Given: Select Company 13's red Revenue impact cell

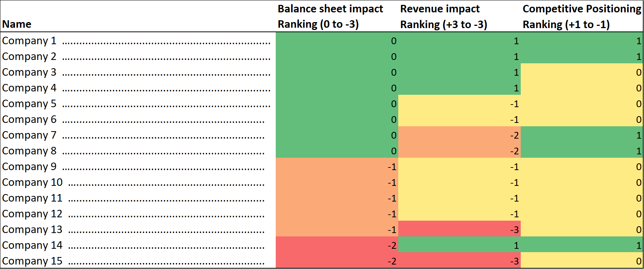Looking at the screenshot, I should pos(459,229).
